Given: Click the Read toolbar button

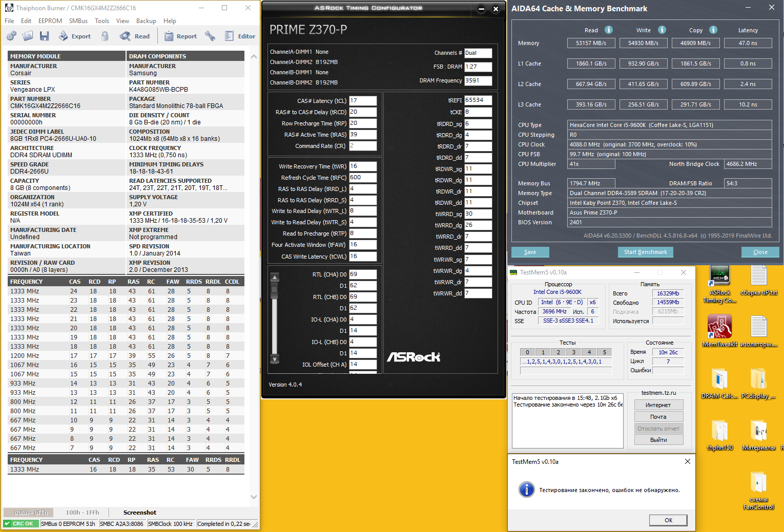Looking at the screenshot, I should tap(135, 36).
